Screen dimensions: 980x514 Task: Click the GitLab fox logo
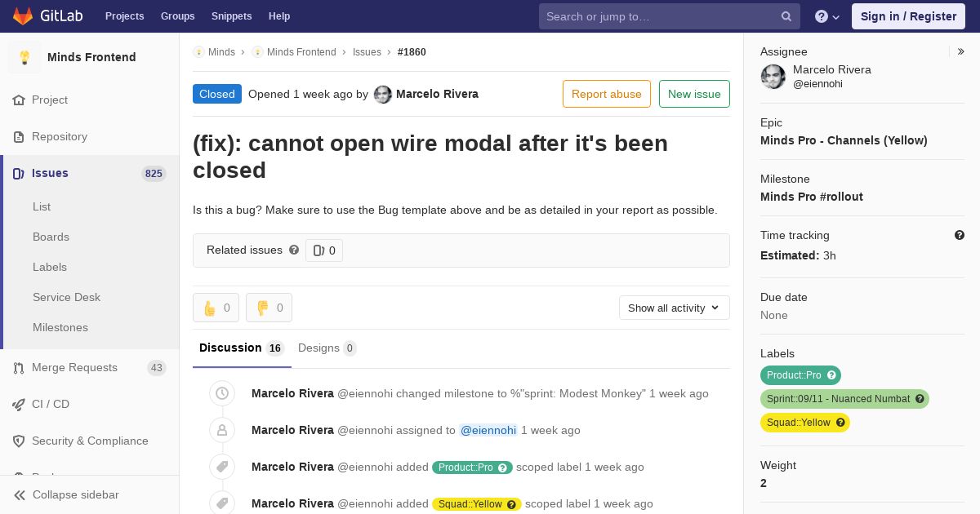pos(23,16)
